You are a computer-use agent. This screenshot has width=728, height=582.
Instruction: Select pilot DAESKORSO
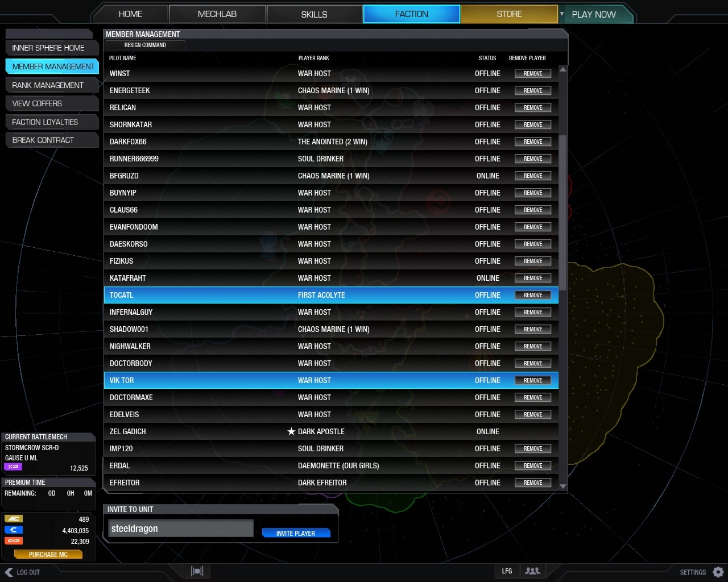pyautogui.click(x=331, y=244)
